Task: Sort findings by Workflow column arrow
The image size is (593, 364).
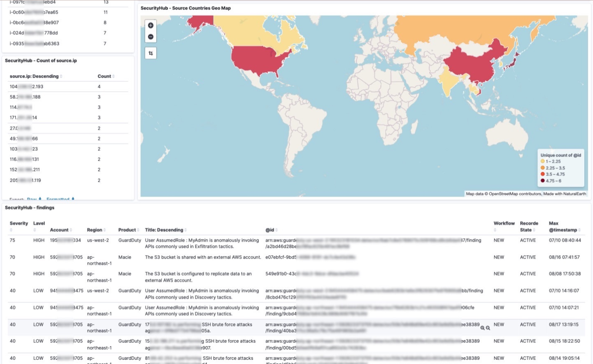Action: point(495,230)
